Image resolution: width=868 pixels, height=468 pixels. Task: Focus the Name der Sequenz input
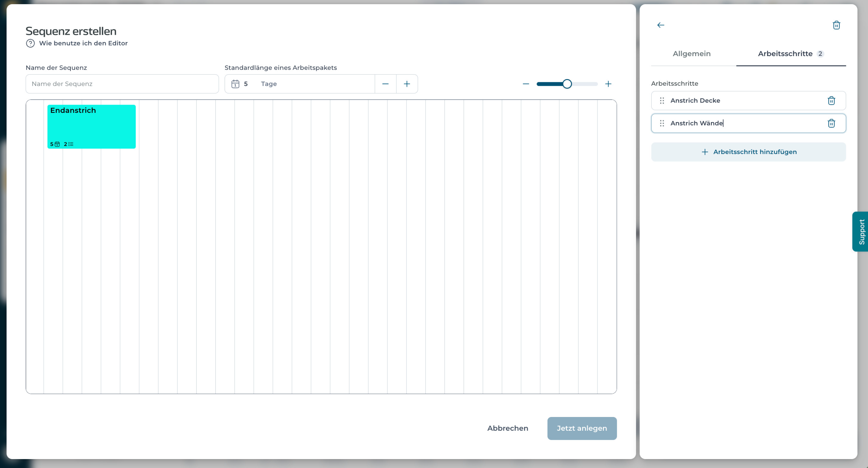(122, 84)
